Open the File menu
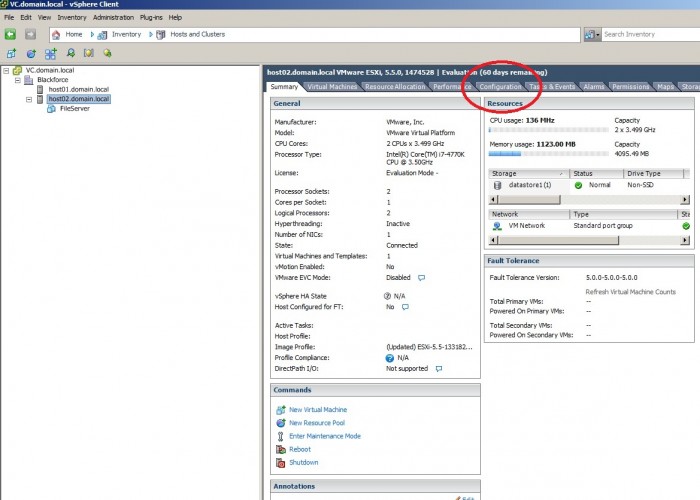The height and width of the screenshot is (500, 700). coord(9,17)
